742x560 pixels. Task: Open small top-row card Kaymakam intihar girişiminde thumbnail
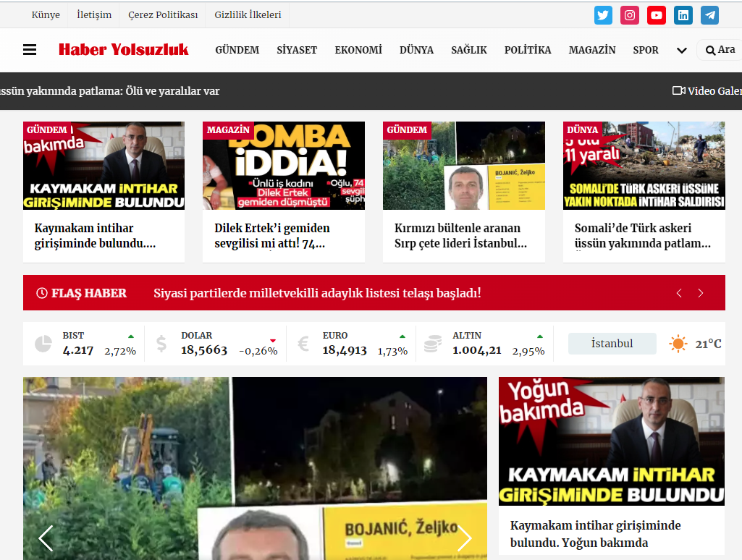click(x=104, y=166)
